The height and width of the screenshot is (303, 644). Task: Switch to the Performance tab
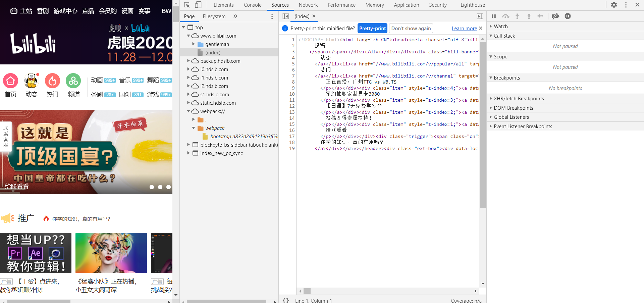[x=341, y=5]
